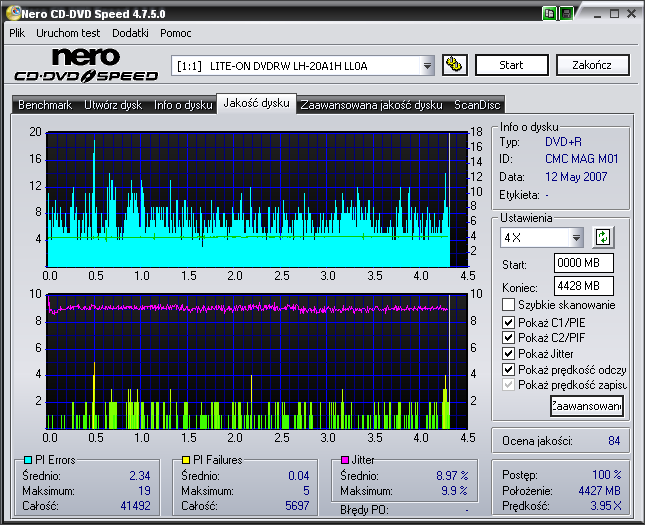Click the Koniec field showing 4428 MB

click(584, 286)
